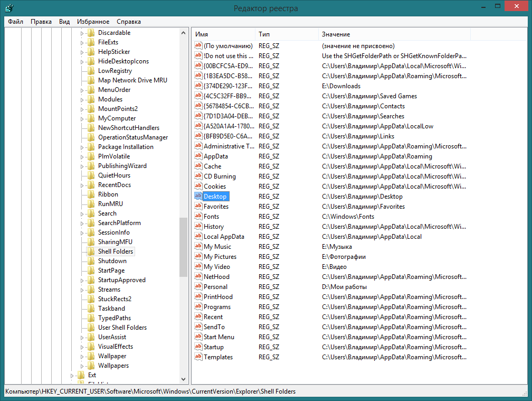This screenshot has width=532, height=401.
Task: Click the E:\Downloads value data
Action: point(341,86)
